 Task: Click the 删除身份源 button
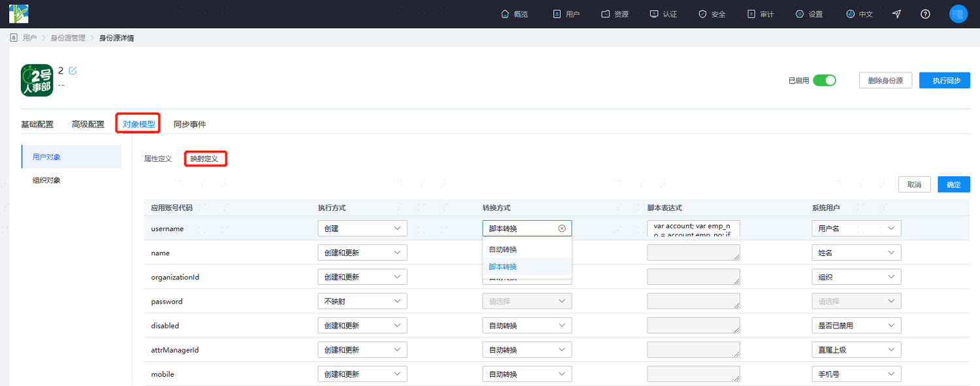tap(885, 80)
